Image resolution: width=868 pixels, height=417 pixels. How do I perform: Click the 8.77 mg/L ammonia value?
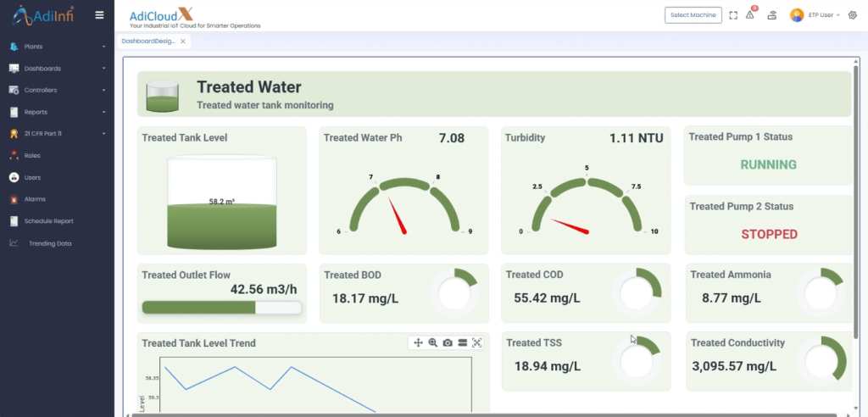[732, 298]
